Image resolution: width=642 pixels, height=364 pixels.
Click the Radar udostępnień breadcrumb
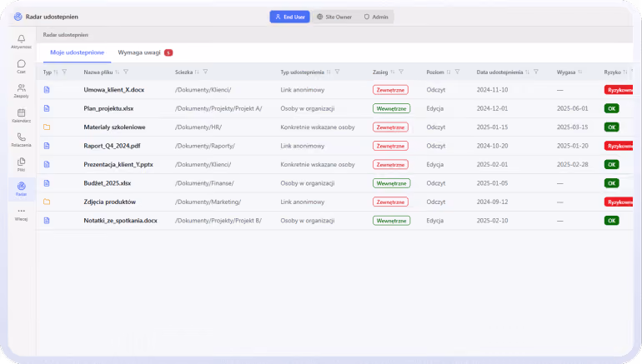click(66, 35)
